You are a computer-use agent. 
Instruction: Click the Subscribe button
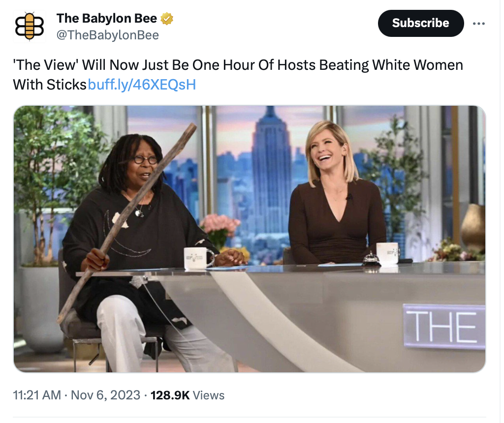(x=420, y=23)
